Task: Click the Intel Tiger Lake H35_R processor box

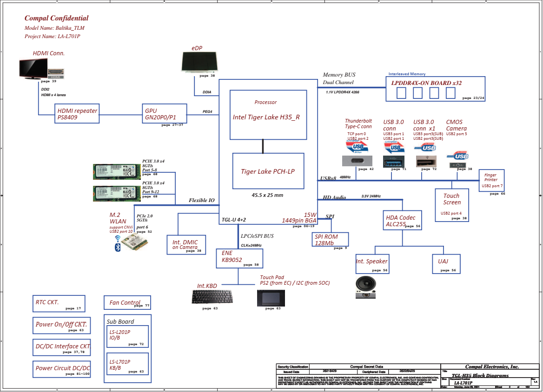Action: (x=268, y=115)
